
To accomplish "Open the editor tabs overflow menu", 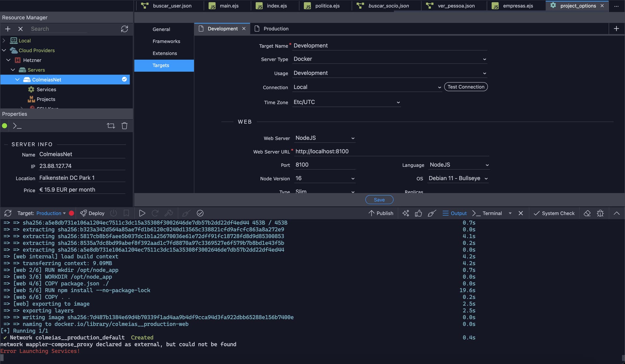I will [x=616, y=6].
